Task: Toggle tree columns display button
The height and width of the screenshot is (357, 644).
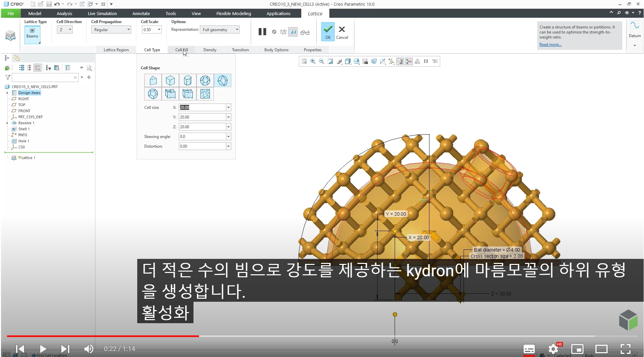Action: point(37,68)
